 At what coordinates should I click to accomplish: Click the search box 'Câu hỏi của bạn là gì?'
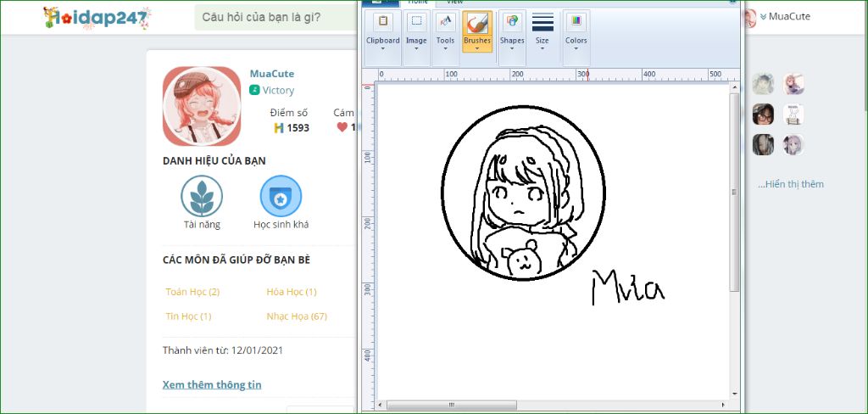point(277,17)
